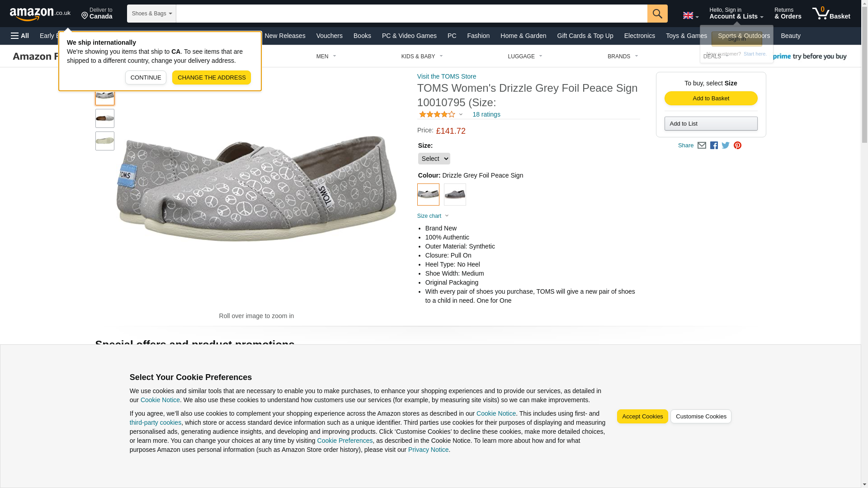Expand the Shoes & Bags search category
This screenshot has height=488, width=868.
(151, 14)
